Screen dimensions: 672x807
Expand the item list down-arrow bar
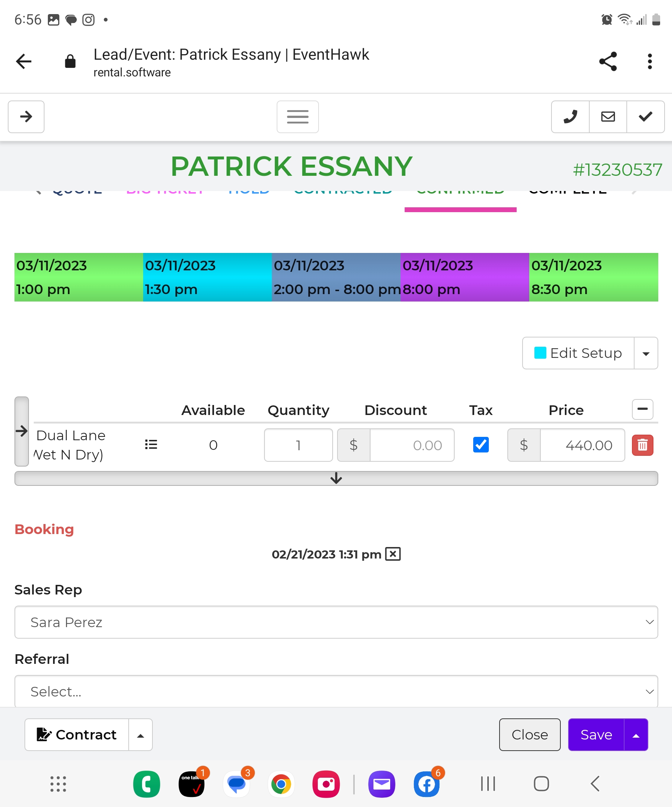coord(336,478)
